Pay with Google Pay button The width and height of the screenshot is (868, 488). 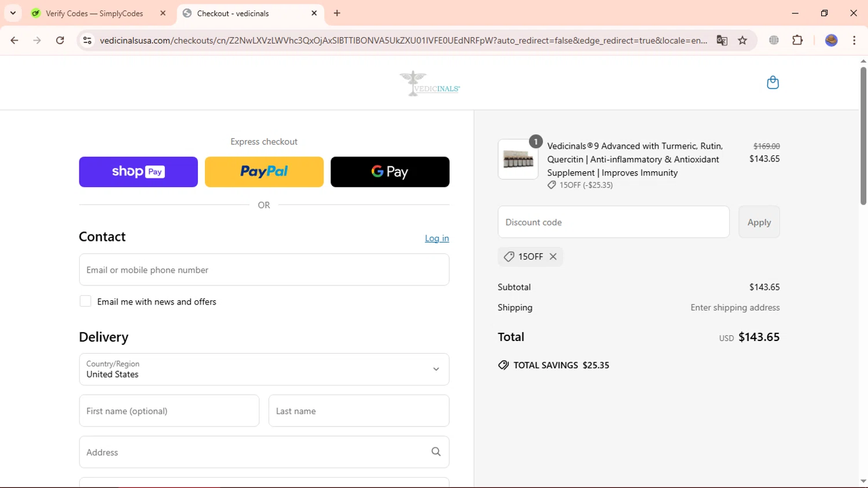coord(390,172)
